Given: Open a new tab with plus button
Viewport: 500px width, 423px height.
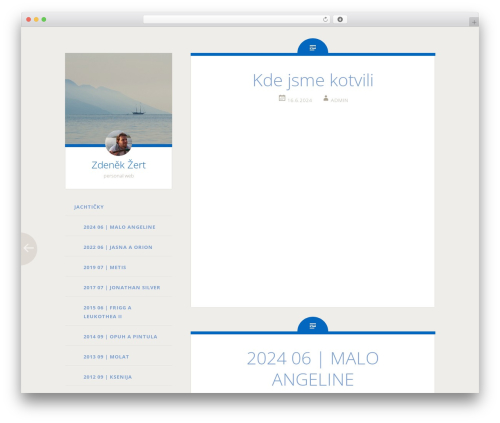Looking at the screenshot, I should tap(474, 22).
